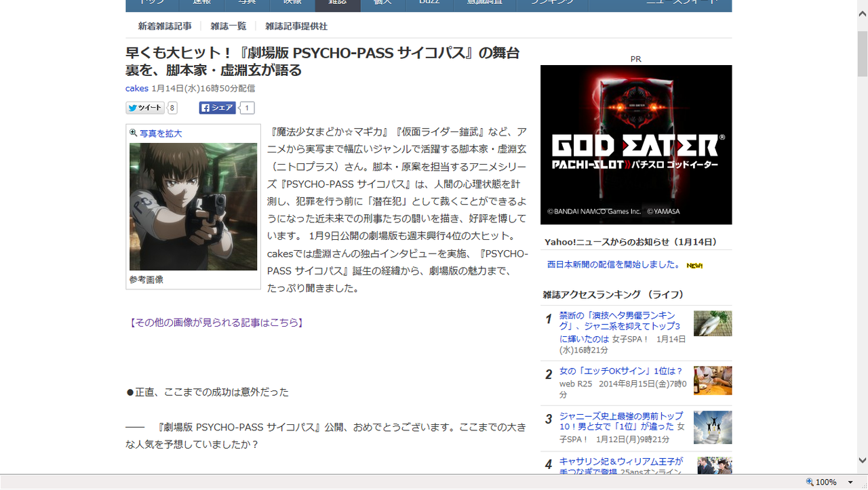Click the magnifier icon beside 写真を拡大
Image resolution: width=868 pixels, height=490 pixels.
(x=134, y=134)
